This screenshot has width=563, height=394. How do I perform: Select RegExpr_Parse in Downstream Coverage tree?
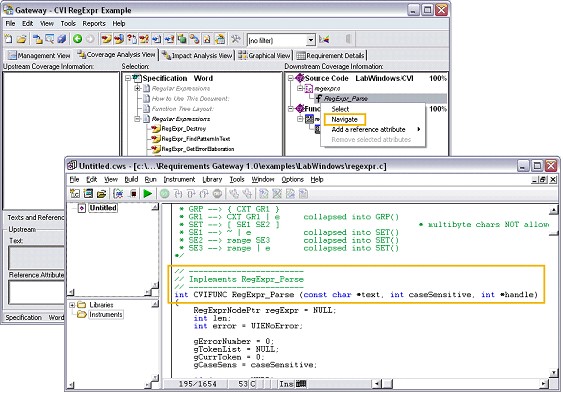coord(345,98)
